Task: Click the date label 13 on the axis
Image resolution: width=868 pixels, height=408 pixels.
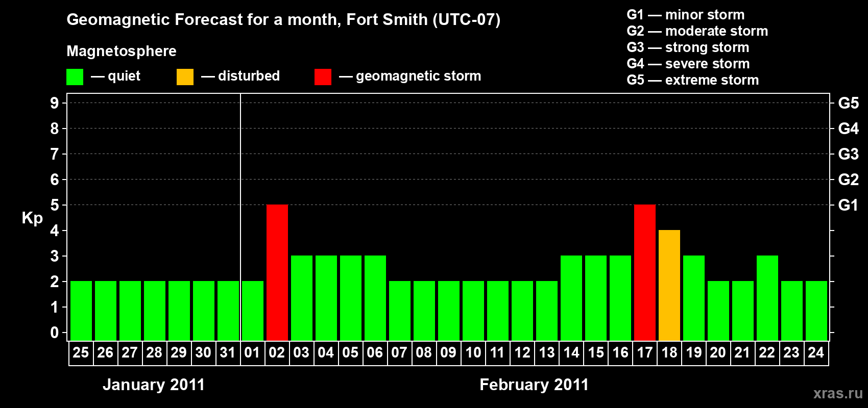Action: [x=547, y=353]
